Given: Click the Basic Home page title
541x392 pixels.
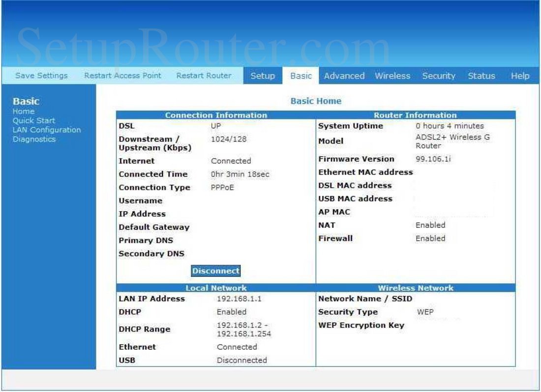Looking at the screenshot, I should 316,101.
